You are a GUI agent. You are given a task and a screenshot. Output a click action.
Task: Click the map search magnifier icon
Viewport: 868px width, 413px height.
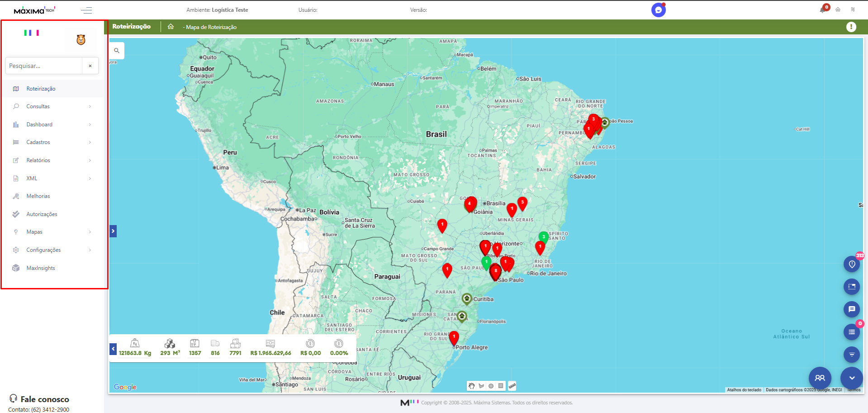pyautogui.click(x=117, y=51)
